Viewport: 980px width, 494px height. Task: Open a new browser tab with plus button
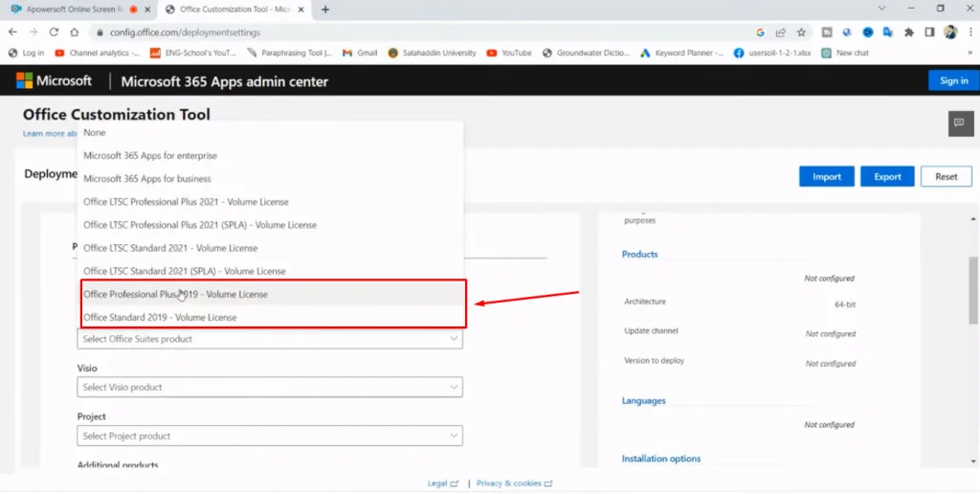tap(325, 10)
